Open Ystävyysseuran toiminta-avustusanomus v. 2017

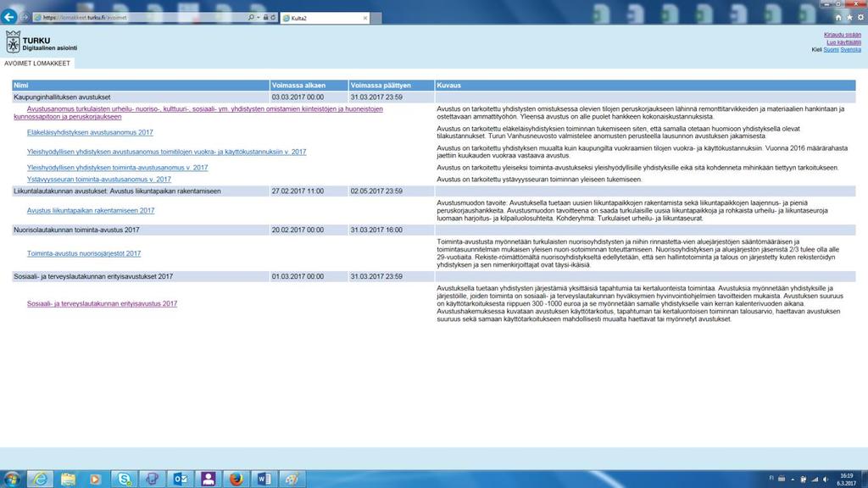tap(99, 180)
